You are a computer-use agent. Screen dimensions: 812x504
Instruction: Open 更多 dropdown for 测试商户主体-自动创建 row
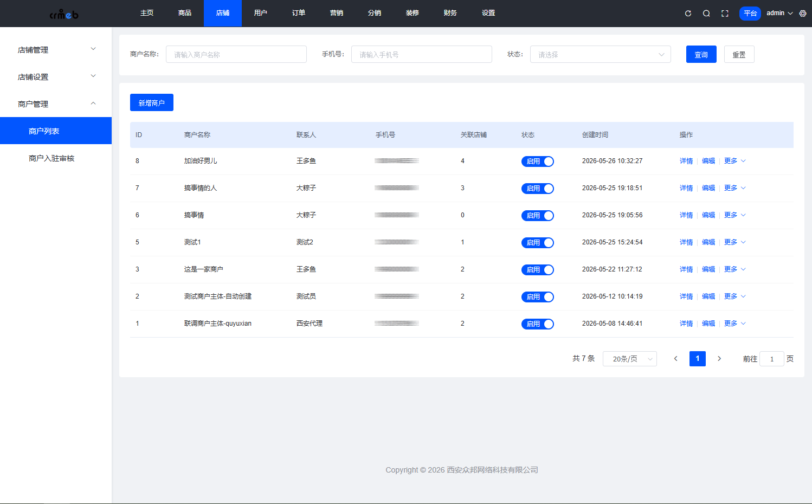[x=735, y=296]
